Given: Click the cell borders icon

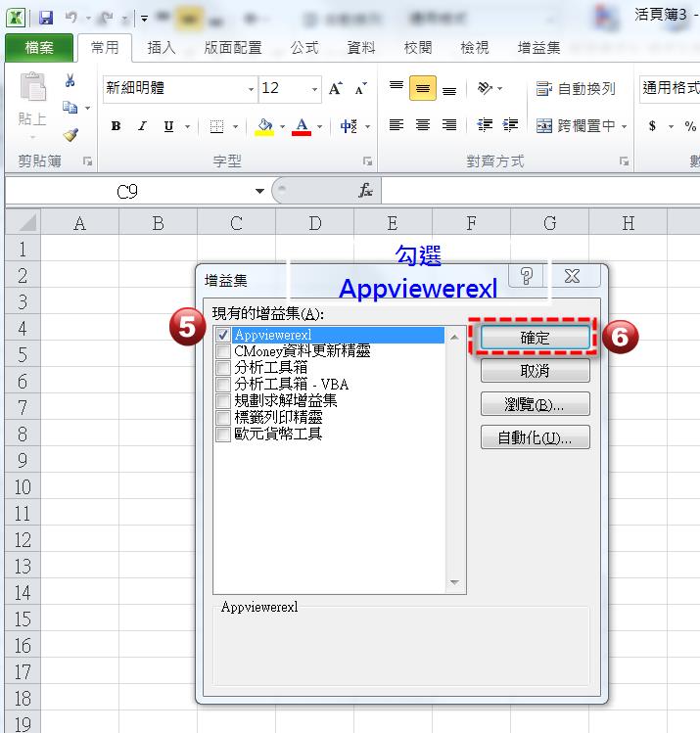Looking at the screenshot, I should (216, 126).
